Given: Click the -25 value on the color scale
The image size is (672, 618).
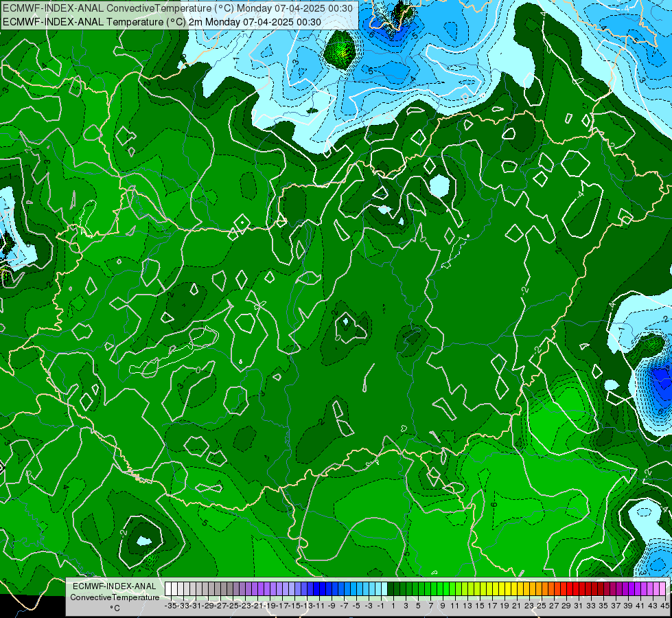Looking at the screenshot, I should click(232, 606).
